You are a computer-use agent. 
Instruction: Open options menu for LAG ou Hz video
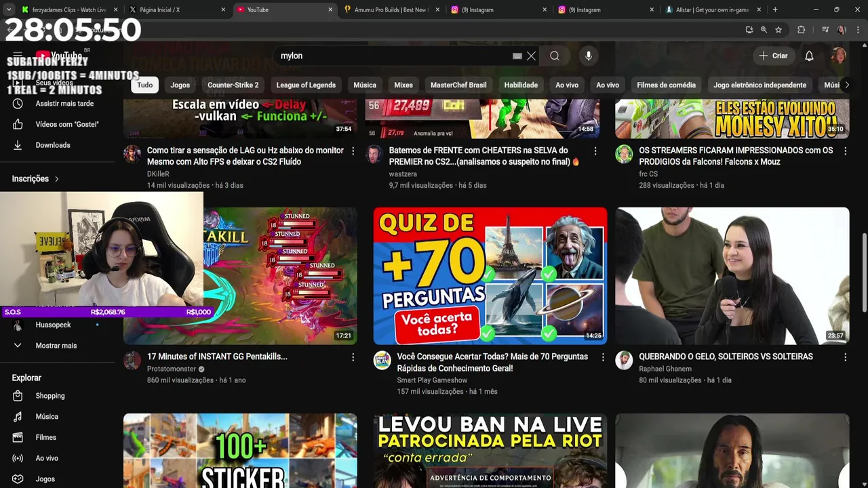[353, 151]
